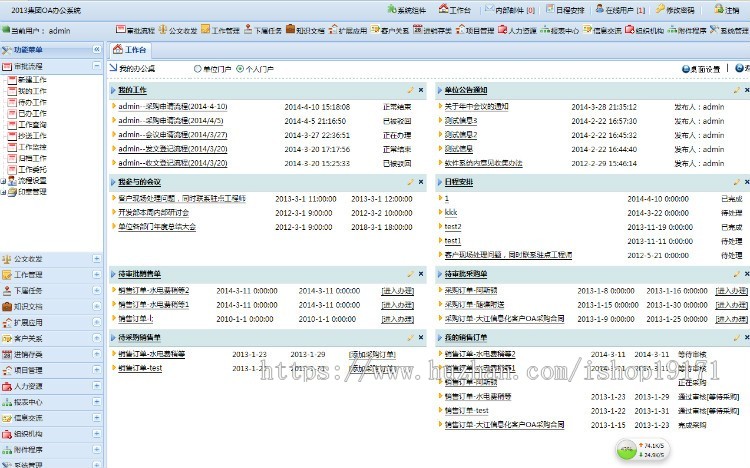Click 添加采购订单 for 销售订单-水电费稍等
The image size is (750, 468).
coord(373,355)
